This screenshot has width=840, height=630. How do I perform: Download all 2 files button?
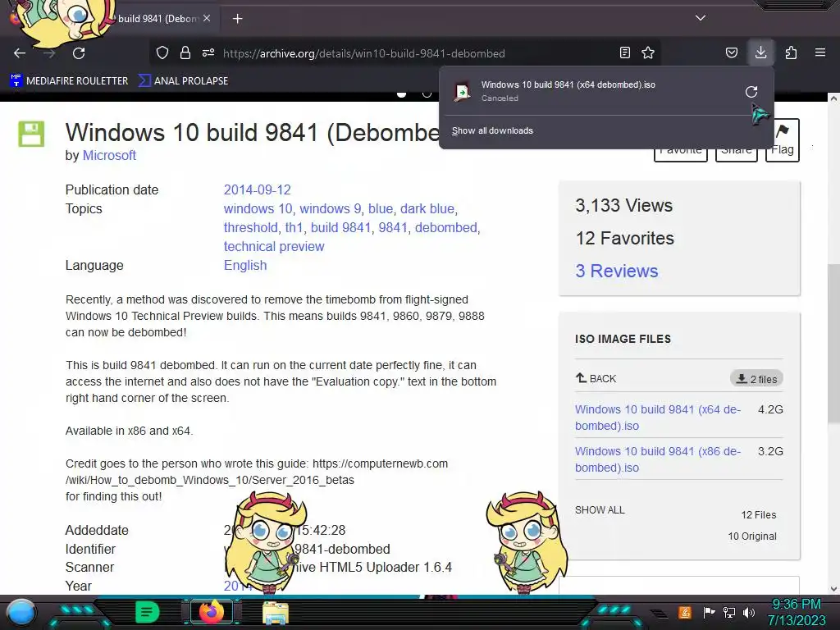pos(756,379)
